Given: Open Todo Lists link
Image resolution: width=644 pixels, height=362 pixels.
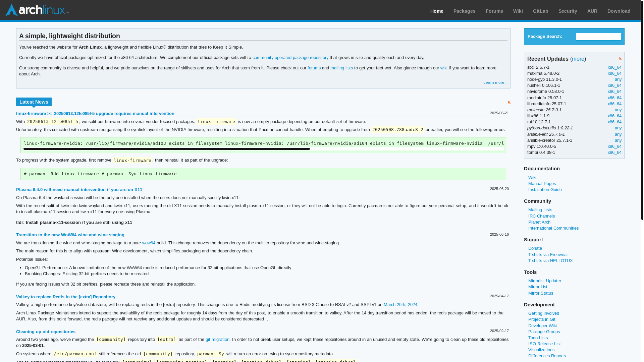Looking at the screenshot, I should pos(538,338).
